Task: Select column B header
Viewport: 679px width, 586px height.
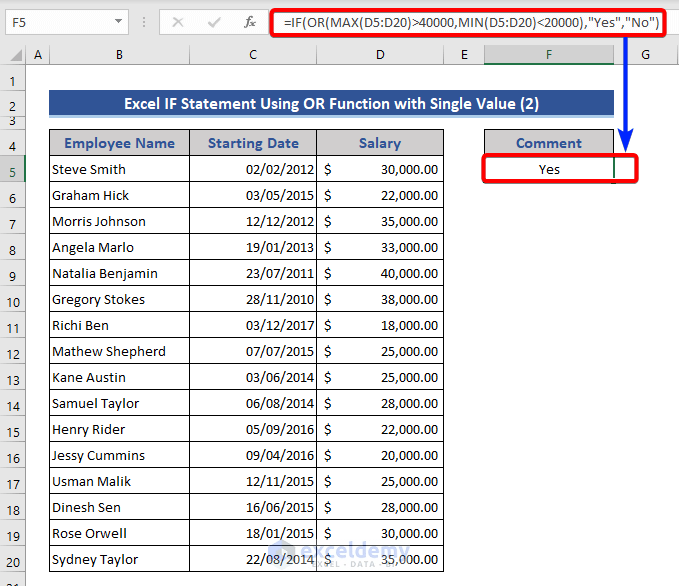Action: (x=120, y=55)
